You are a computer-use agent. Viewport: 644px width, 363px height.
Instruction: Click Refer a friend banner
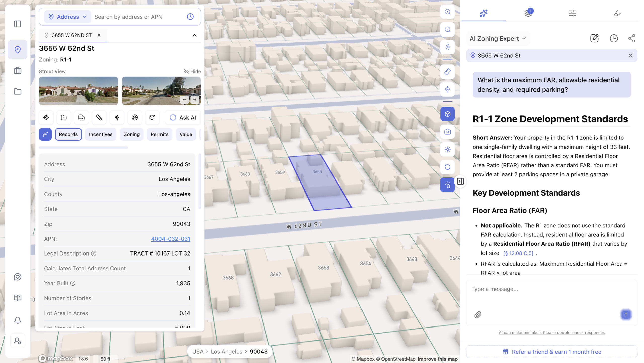pos(552,352)
